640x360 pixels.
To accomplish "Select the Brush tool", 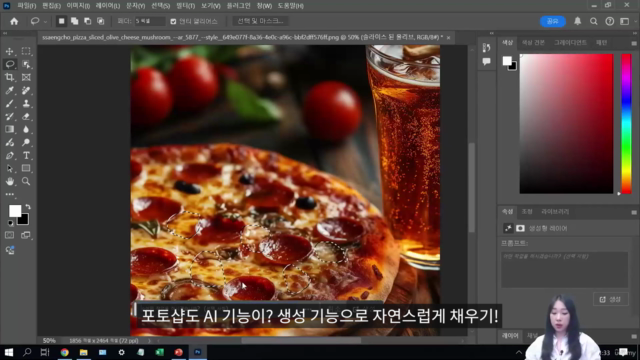I will [9, 103].
